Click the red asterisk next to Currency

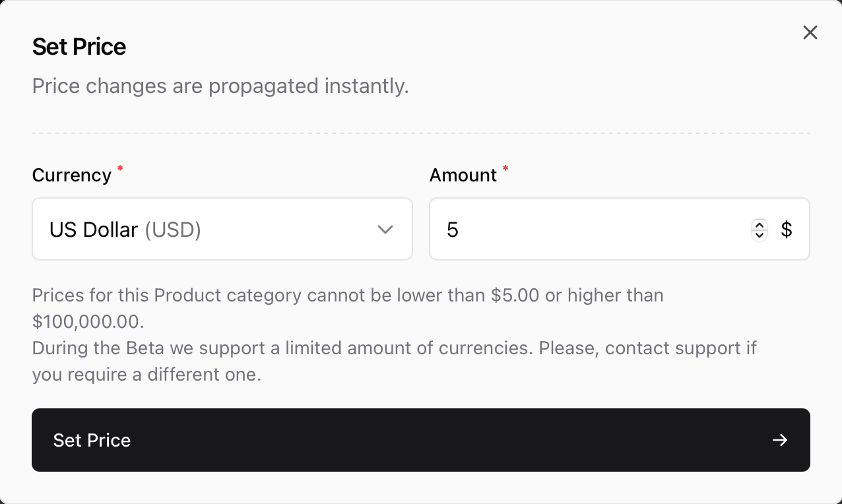point(120,170)
